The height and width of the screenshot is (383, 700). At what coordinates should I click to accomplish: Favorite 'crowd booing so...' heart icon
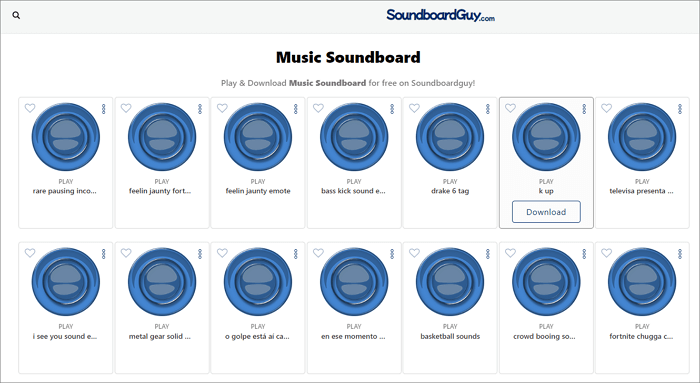tap(510, 253)
